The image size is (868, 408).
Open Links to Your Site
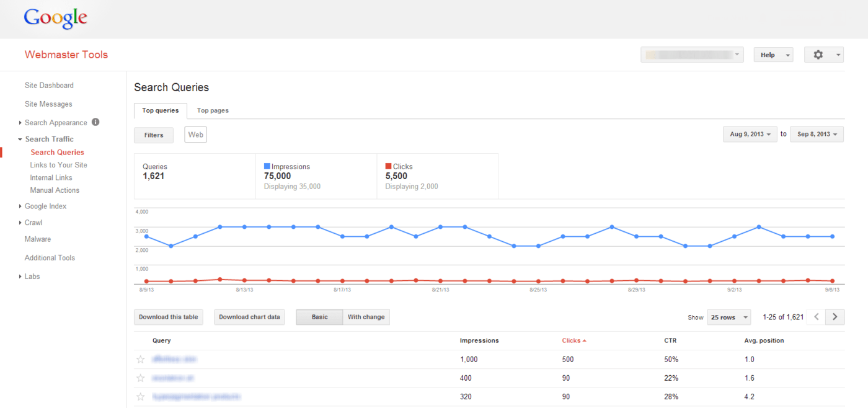(x=59, y=165)
